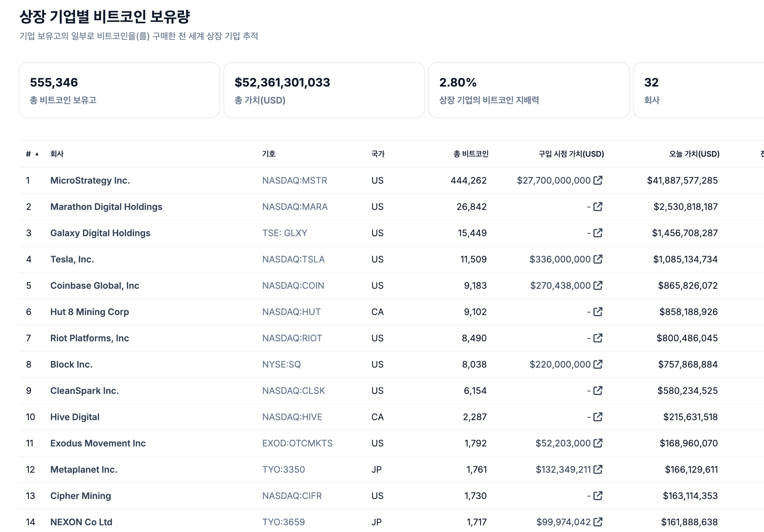The width and height of the screenshot is (764, 532).
Task: Sort by 국가 column header
Action: (378, 154)
